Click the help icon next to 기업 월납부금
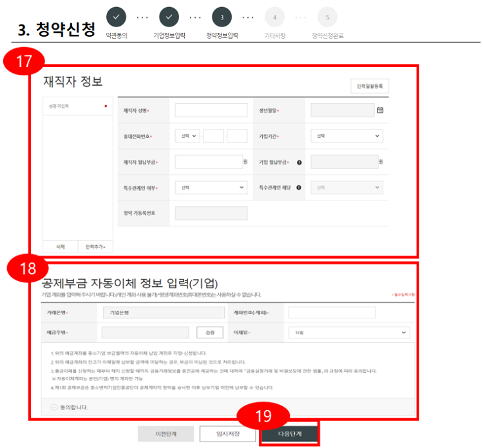This screenshot has height=448, width=483. point(299,162)
